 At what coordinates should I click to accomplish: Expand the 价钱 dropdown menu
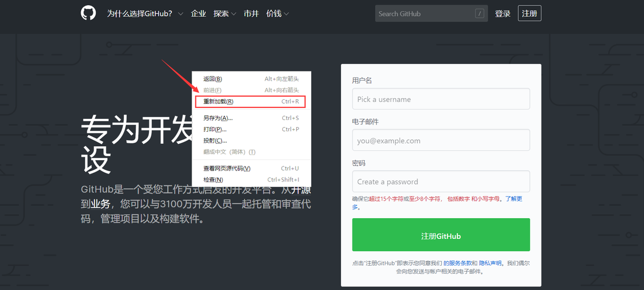(x=278, y=13)
